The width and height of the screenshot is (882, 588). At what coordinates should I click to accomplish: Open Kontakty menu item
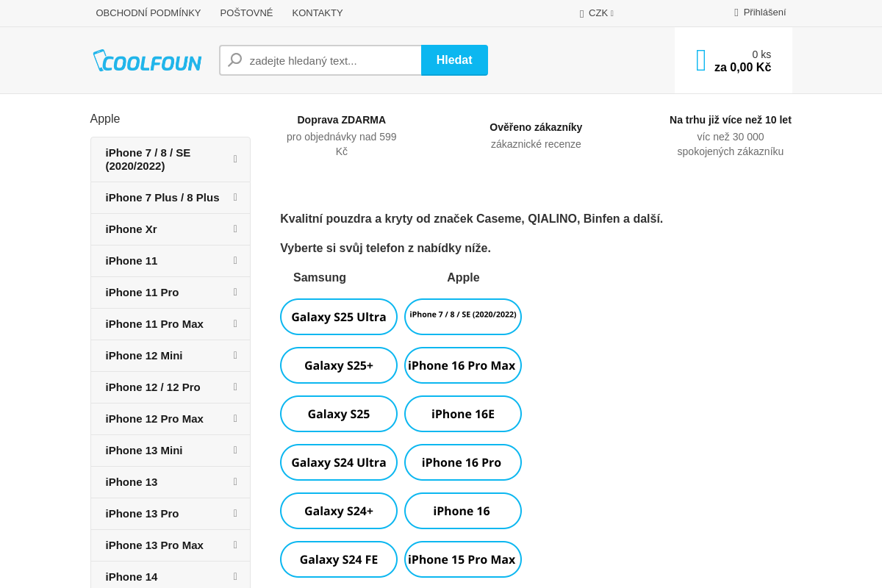[x=318, y=13]
